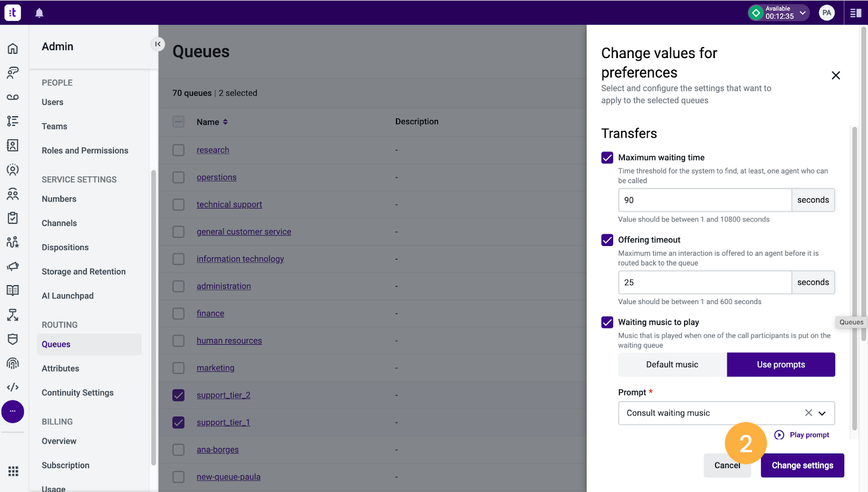Open the PA user avatar

(827, 12)
